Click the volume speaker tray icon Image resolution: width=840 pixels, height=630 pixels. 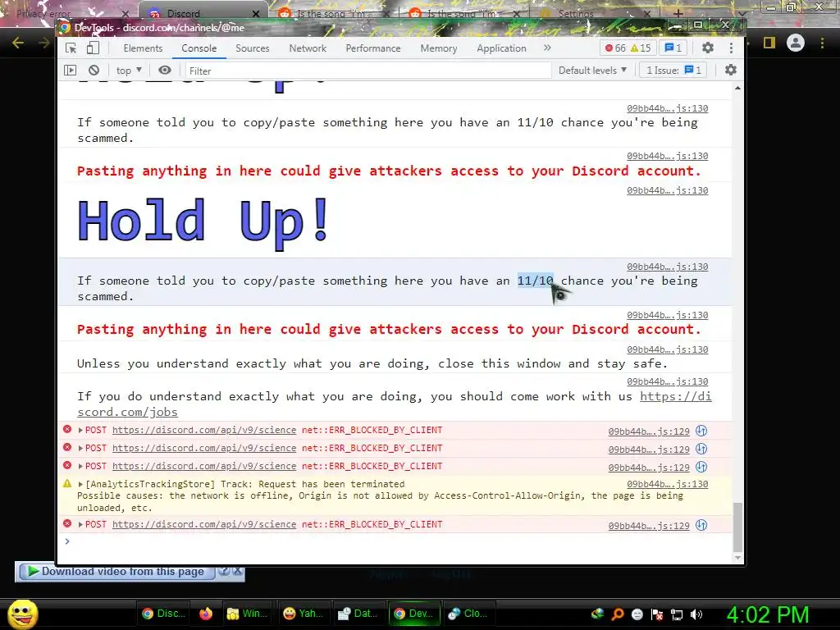696,614
